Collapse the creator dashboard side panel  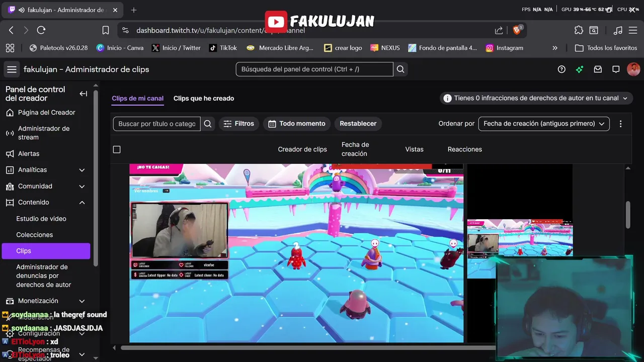(x=84, y=94)
